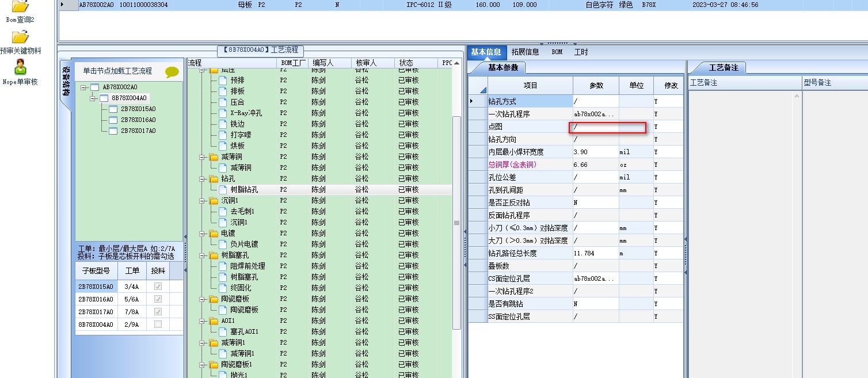Viewport: 868px width, 378px height.
Task: Collapse the 电镀 process group
Action: (203, 233)
